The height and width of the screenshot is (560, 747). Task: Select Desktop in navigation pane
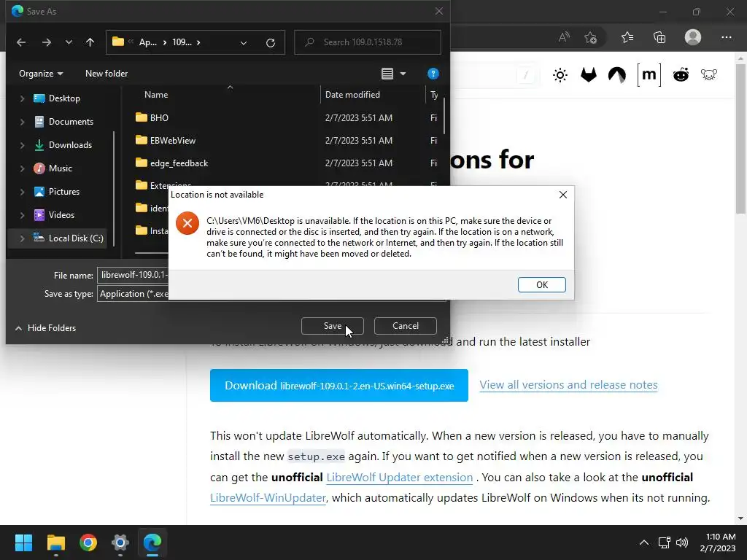pos(64,98)
